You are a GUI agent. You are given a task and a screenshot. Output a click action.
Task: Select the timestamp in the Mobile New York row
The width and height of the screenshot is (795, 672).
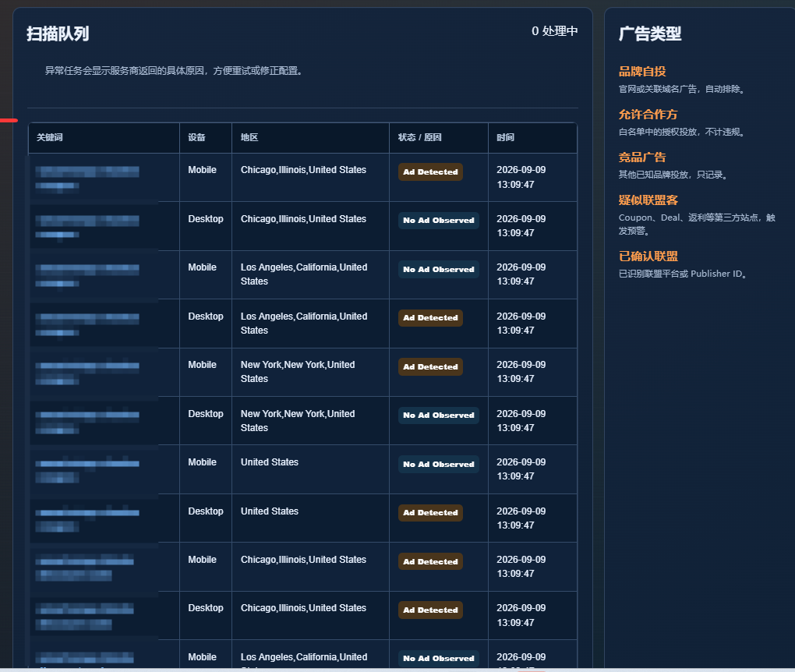521,372
